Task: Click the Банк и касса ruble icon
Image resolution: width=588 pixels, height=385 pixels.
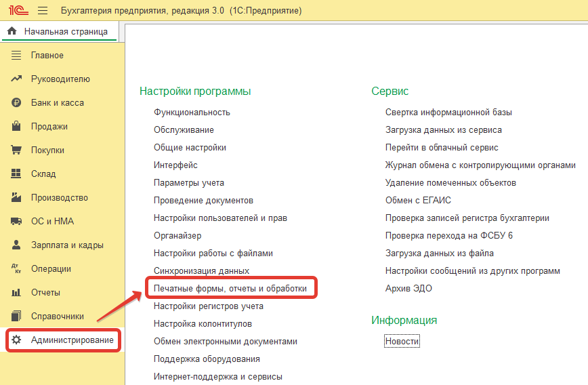Action: pos(16,102)
